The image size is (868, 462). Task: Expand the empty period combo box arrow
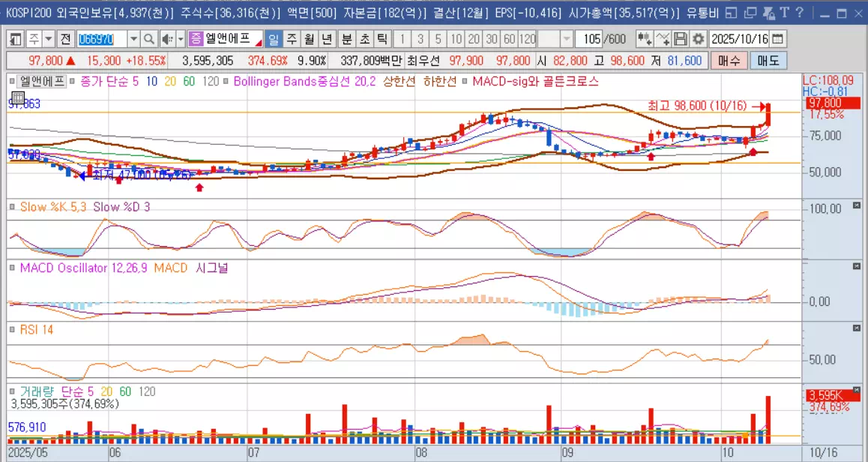(x=567, y=39)
